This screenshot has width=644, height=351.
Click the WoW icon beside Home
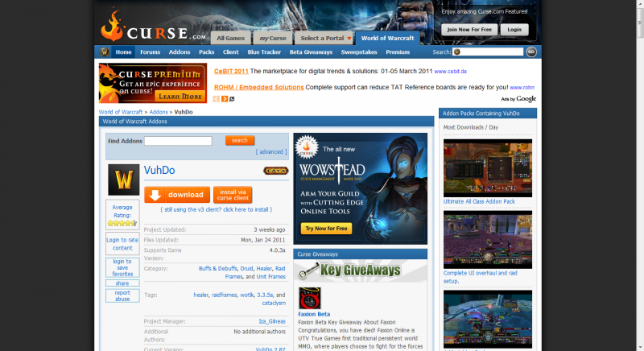[x=105, y=52]
